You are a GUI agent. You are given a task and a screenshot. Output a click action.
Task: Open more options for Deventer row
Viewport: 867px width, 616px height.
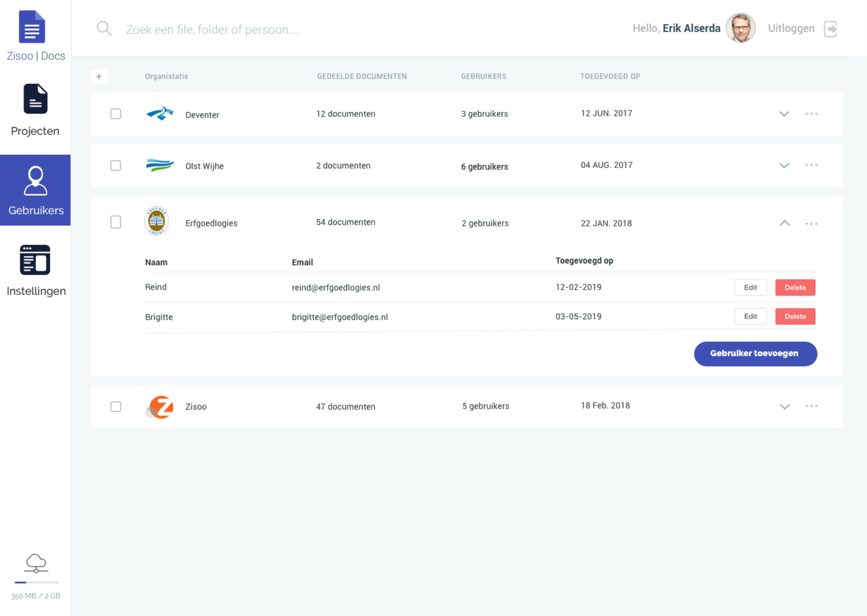pyautogui.click(x=811, y=114)
